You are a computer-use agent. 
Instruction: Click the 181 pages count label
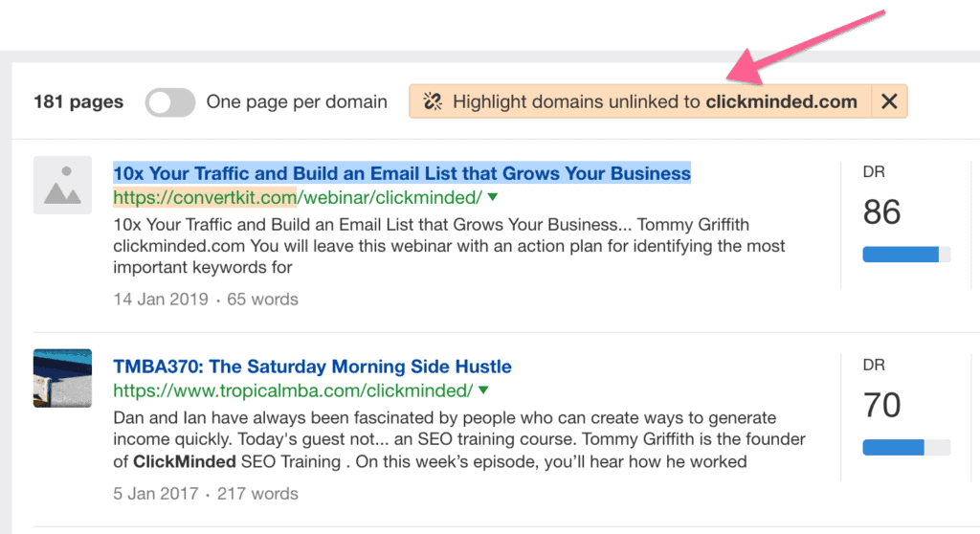(78, 102)
